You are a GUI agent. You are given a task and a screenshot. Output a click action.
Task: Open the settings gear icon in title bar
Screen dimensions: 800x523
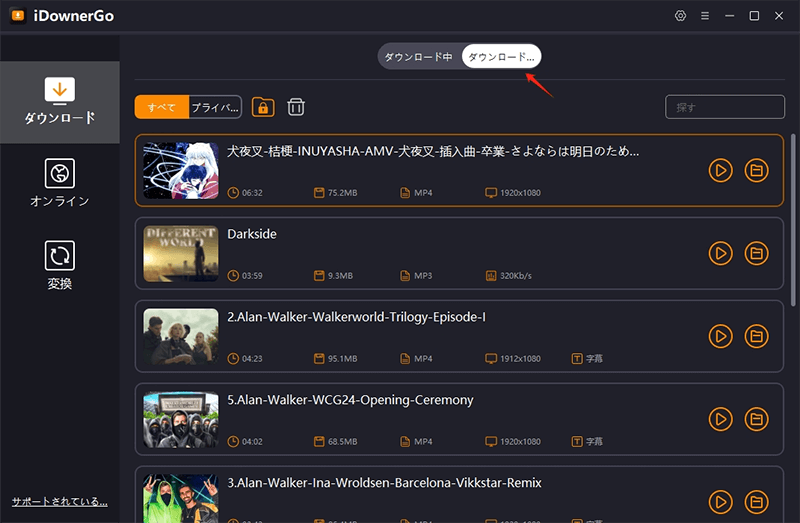point(680,16)
